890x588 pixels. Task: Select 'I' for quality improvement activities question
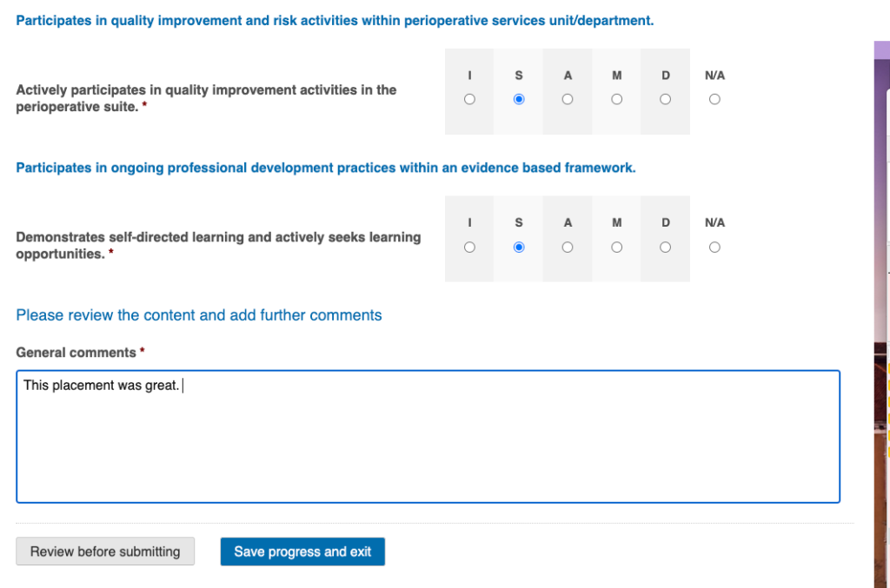pos(469,100)
